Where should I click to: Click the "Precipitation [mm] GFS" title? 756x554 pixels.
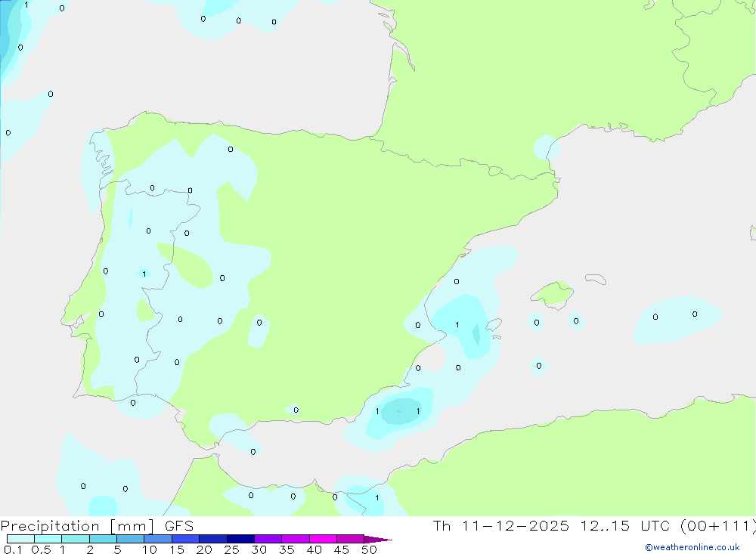pos(97,526)
